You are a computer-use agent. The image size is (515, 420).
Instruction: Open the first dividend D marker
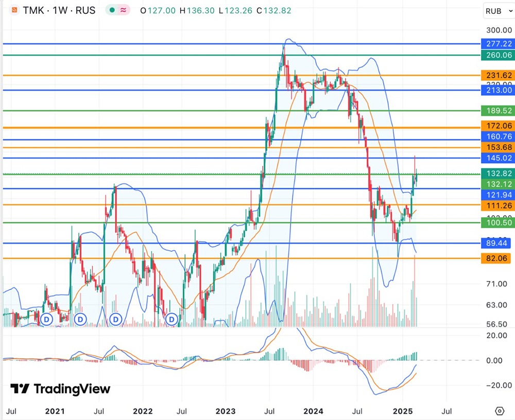coord(47,319)
